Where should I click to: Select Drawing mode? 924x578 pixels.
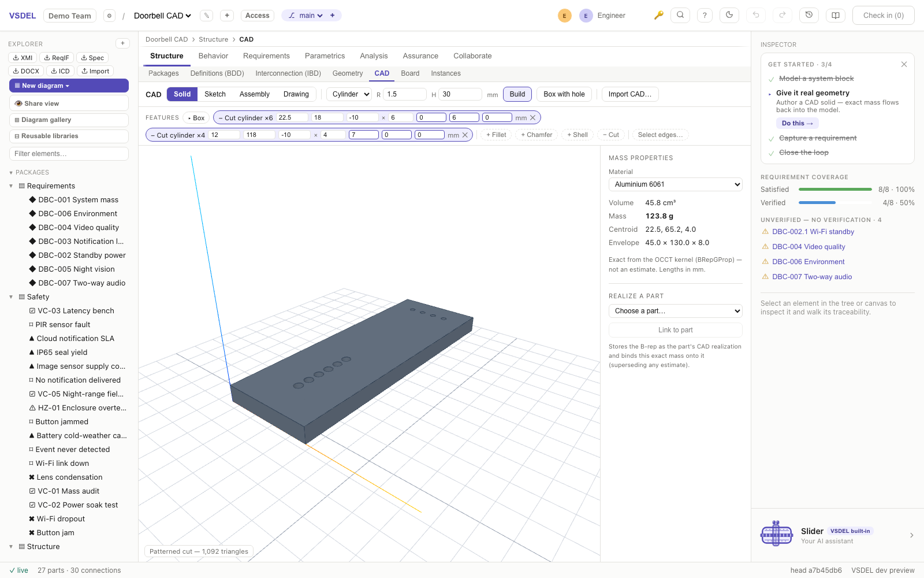click(296, 94)
